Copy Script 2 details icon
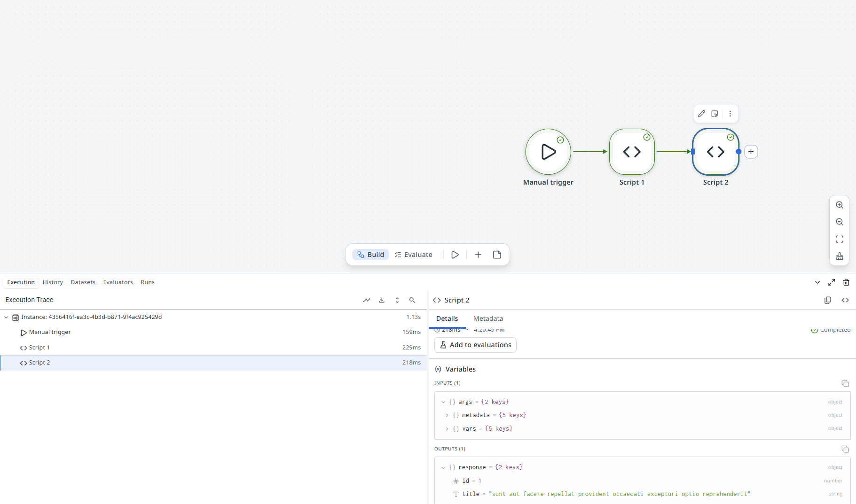Screen dimensions: 856x504 (828, 300)
